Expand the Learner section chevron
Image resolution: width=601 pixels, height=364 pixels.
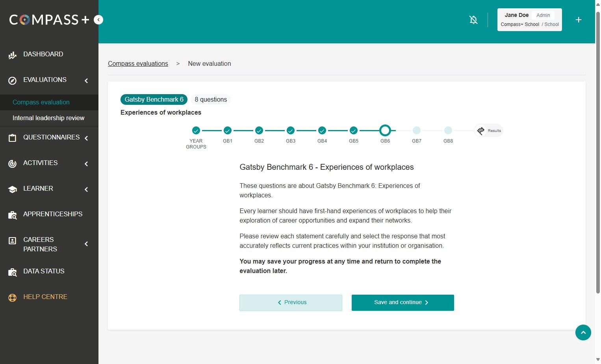(86, 189)
